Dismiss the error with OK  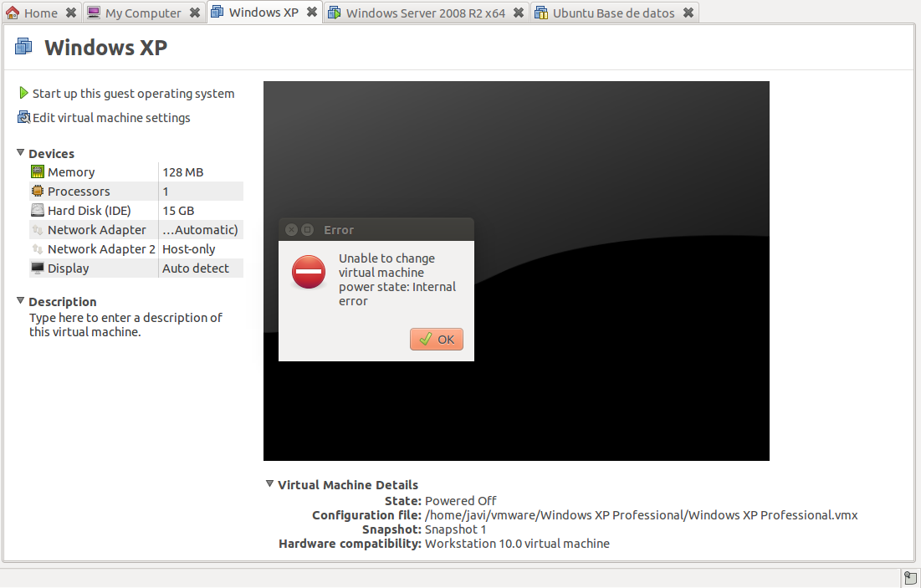436,339
